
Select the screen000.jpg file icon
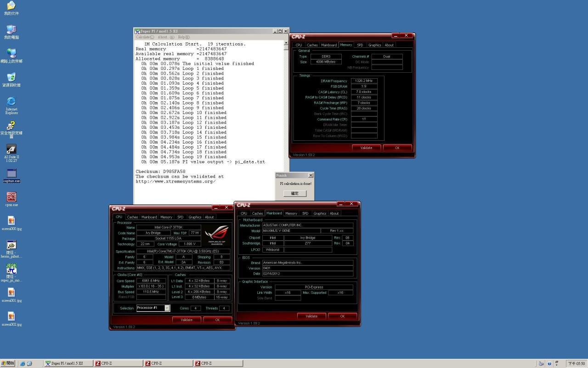11,224
